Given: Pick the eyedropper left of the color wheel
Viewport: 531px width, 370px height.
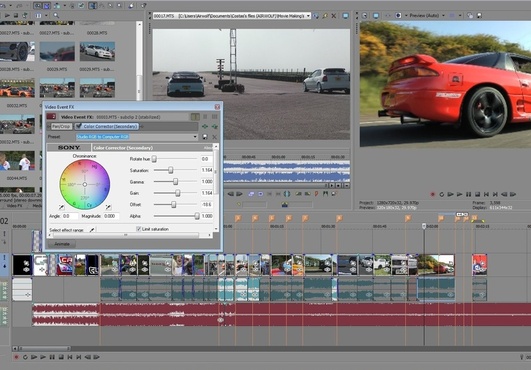Looking at the screenshot, I should coord(62,207).
